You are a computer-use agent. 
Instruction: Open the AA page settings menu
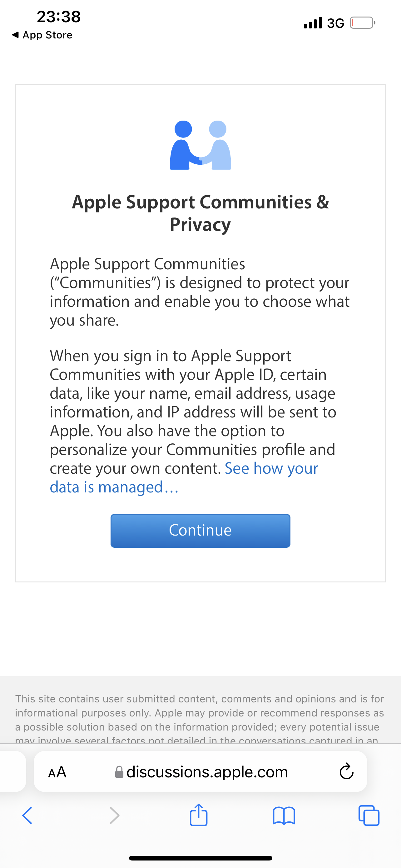57,772
